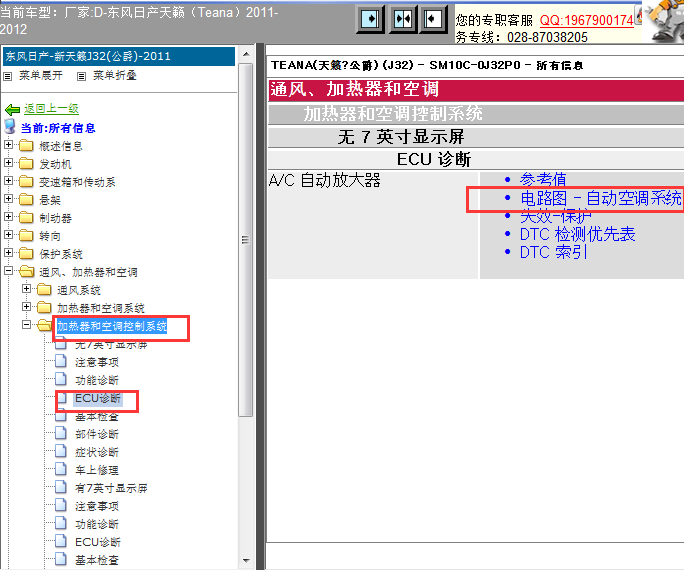Click the page icon beside 部件诊断
Viewport: 684px width, 570px height.
pyautogui.click(x=61, y=433)
